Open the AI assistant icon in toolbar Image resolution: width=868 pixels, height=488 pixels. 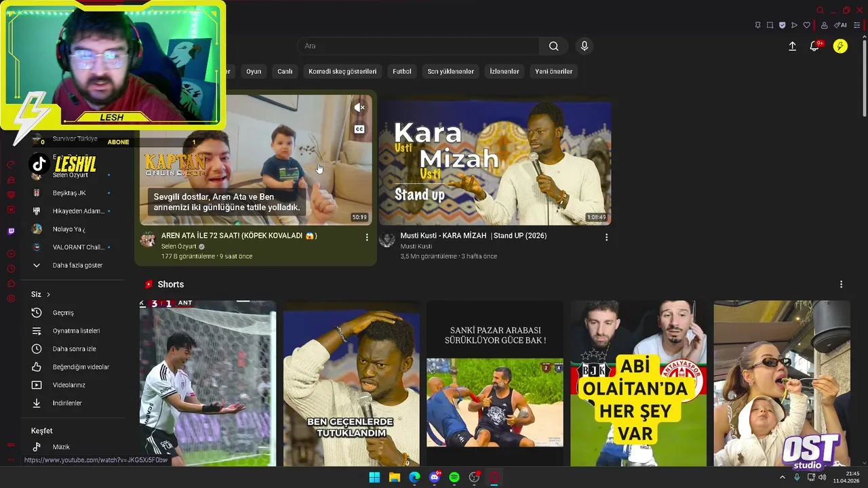coord(840,25)
